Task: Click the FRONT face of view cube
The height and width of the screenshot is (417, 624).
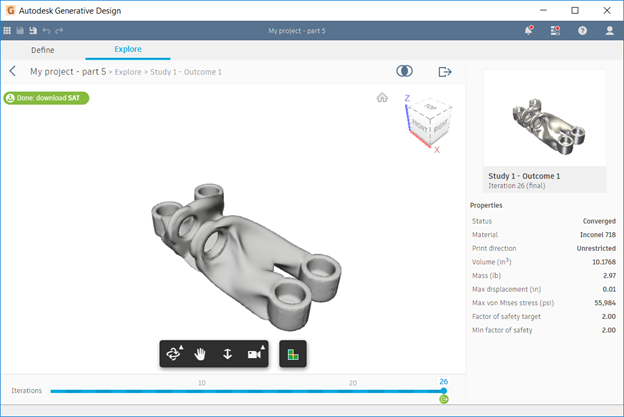Action: [419, 127]
